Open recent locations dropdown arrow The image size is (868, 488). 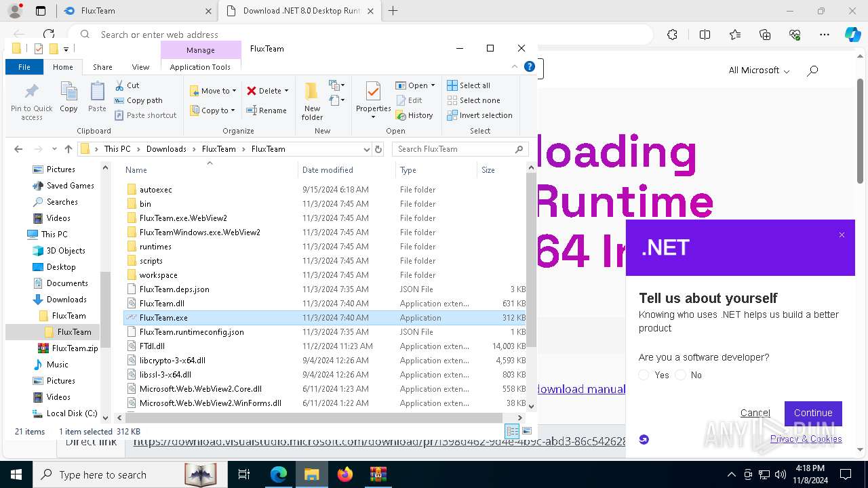coord(54,149)
